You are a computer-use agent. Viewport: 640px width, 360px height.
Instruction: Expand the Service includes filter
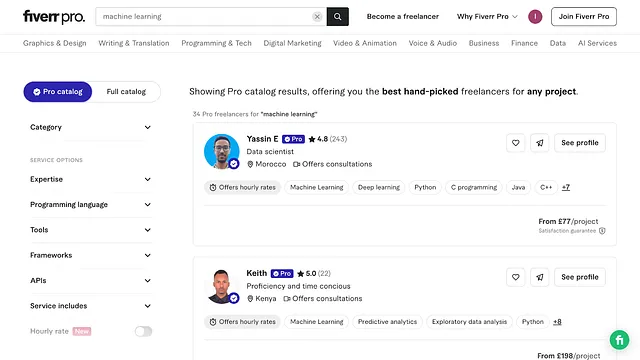click(91, 306)
